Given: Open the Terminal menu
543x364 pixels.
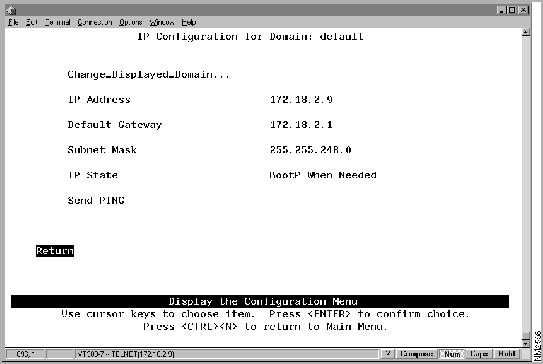Looking at the screenshot, I should [57, 22].
